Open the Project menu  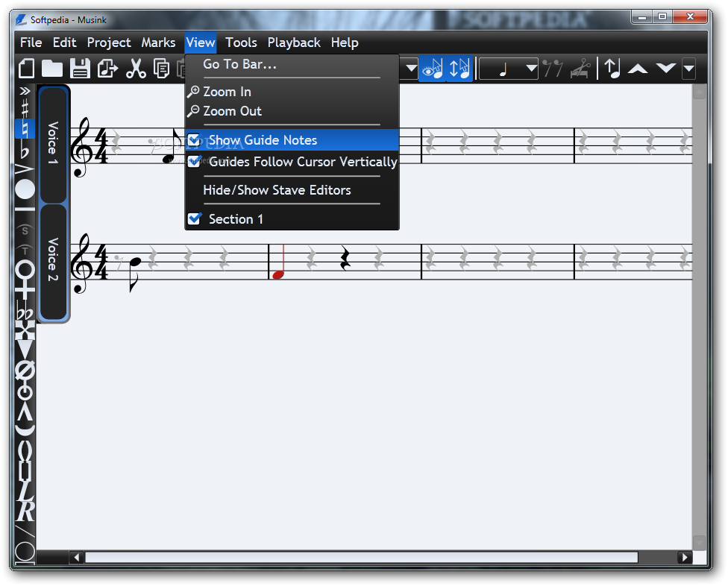(x=109, y=42)
